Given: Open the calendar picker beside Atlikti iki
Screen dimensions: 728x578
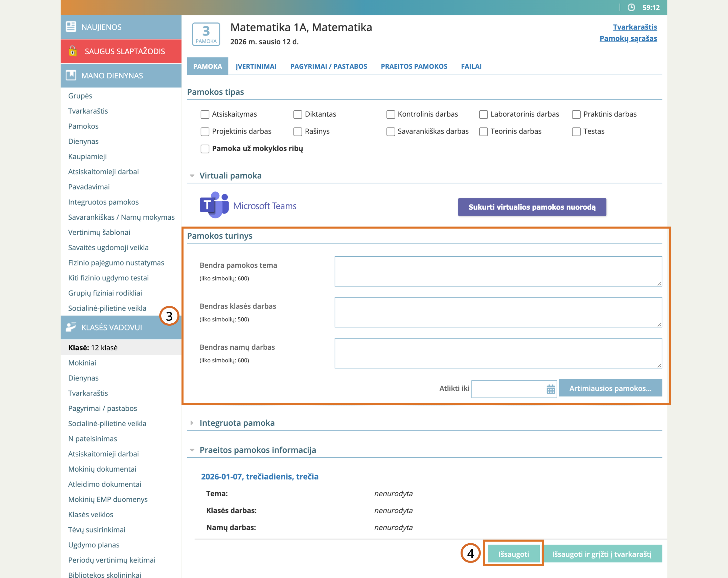Looking at the screenshot, I should pyautogui.click(x=550, y=389).
